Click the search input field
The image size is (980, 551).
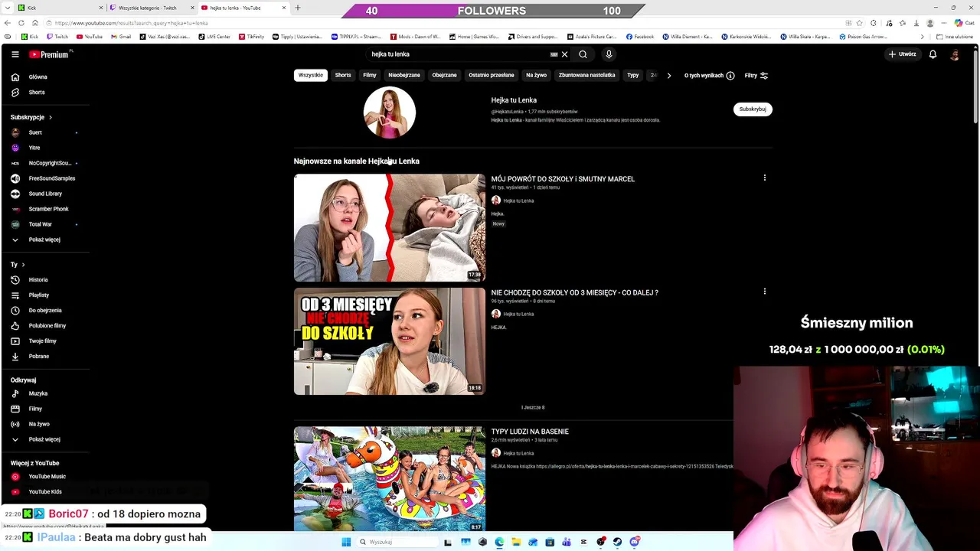coord(458,54)
